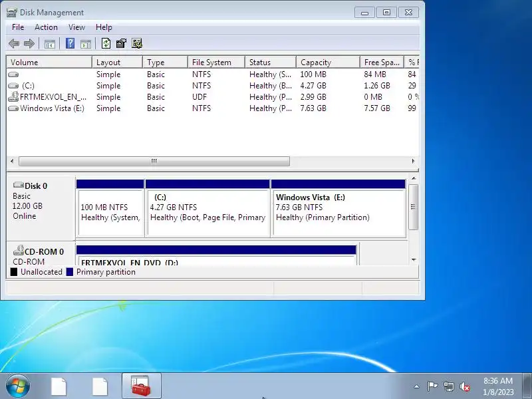Sort by the Free Space column header
Screen dimensions: 532x399
(382, 62)
